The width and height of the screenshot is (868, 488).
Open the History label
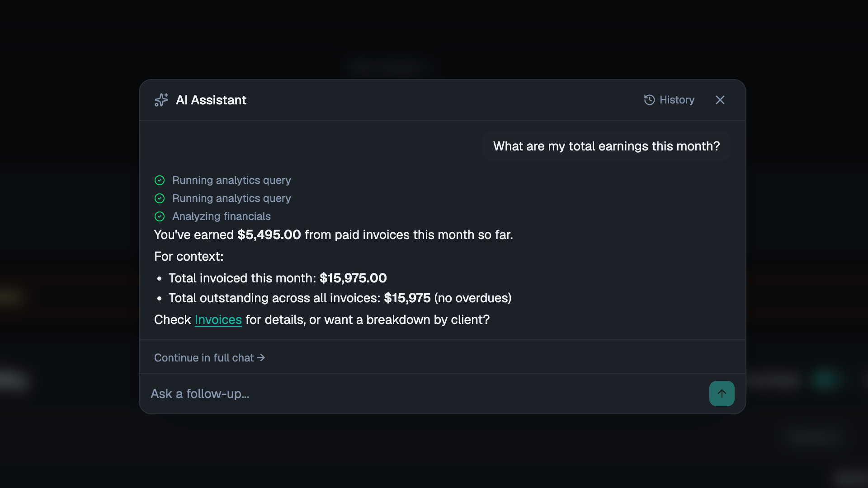pos(677,100)
